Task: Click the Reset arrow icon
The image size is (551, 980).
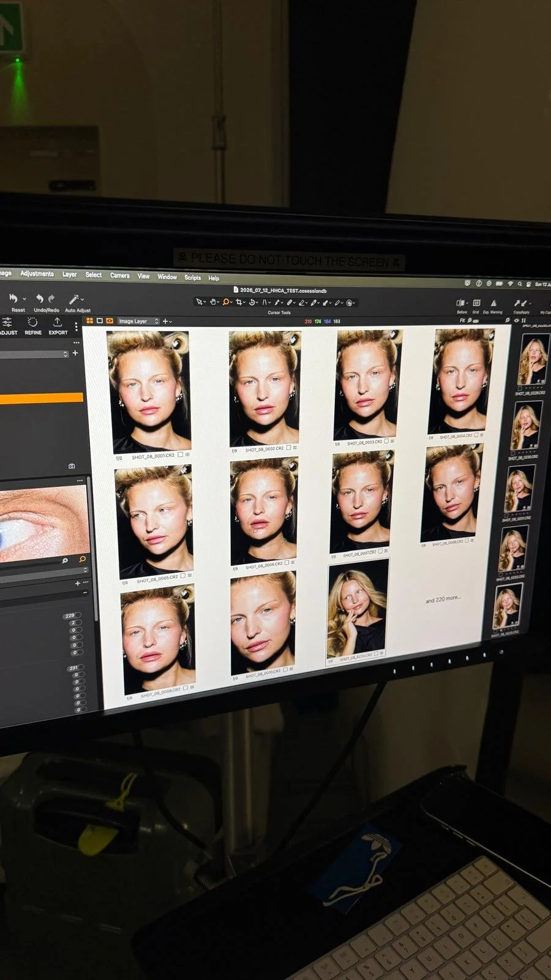Action: [x=13, y=298]
